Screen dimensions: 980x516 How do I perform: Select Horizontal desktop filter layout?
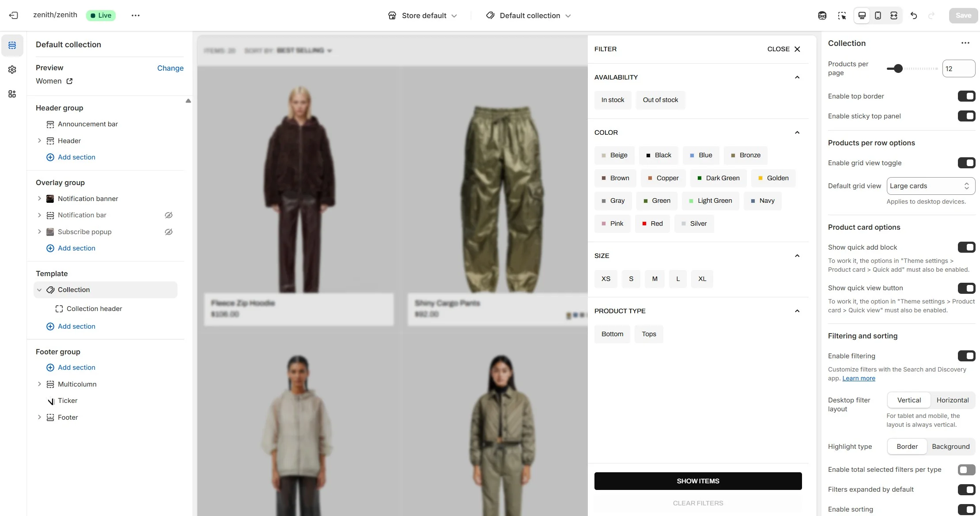click(952, 400)
